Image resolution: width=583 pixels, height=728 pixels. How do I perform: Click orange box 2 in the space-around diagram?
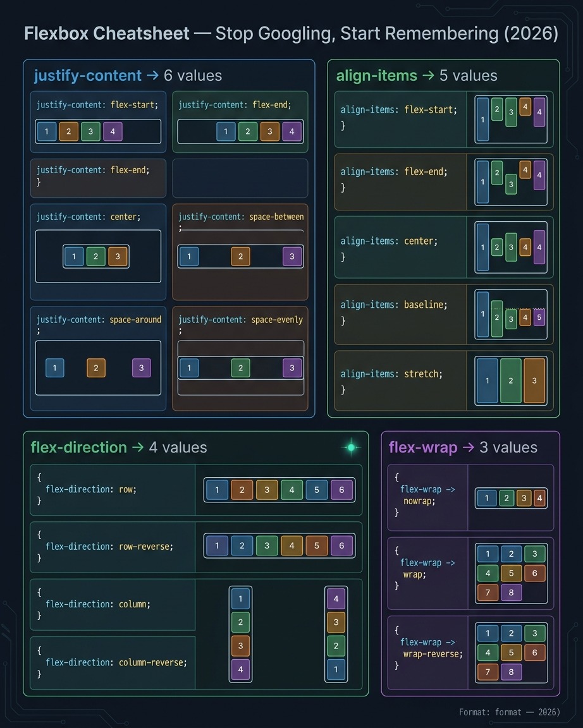click(x=96, y=368)
